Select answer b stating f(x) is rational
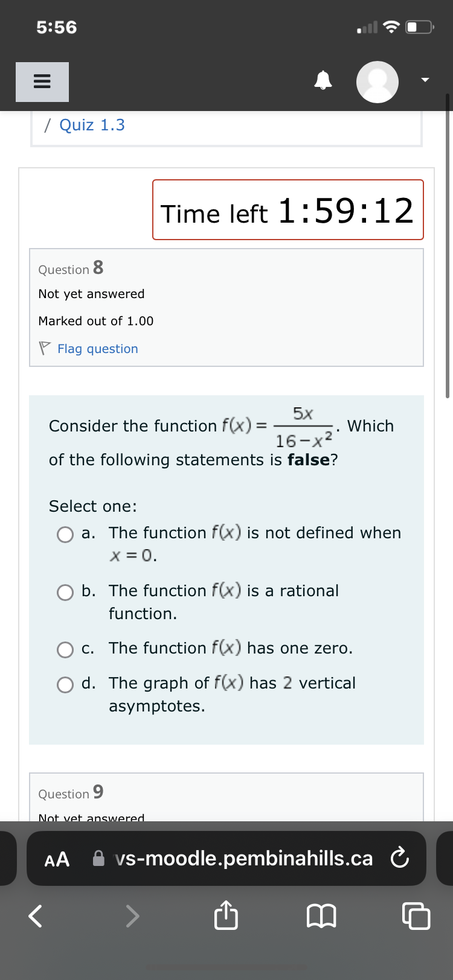The image size is (453, 980). pos(65,592)
